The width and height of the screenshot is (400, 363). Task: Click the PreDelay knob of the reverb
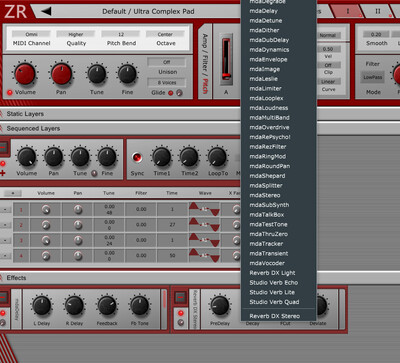coord(220,306)
